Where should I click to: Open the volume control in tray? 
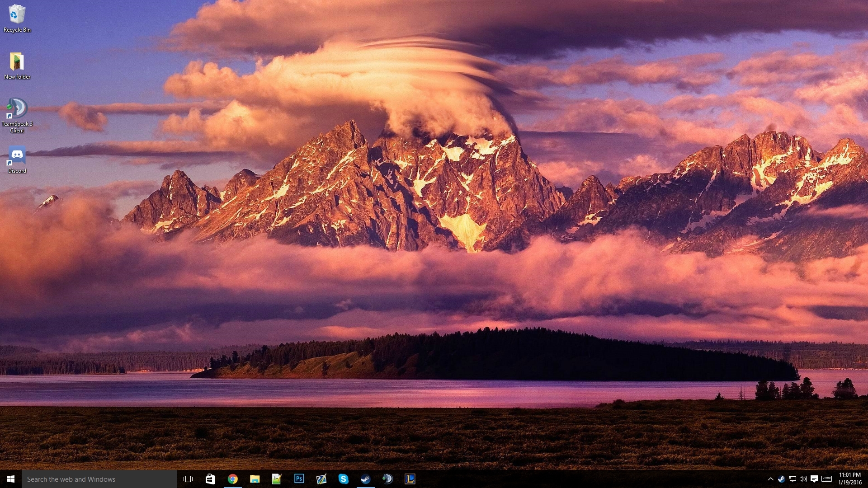pos(803,479)
